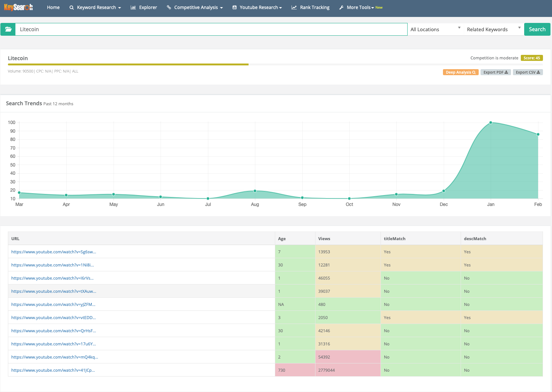Screen dimensions: 552x392
Task: Click the Views column header
Action: (x=348, y=239)
